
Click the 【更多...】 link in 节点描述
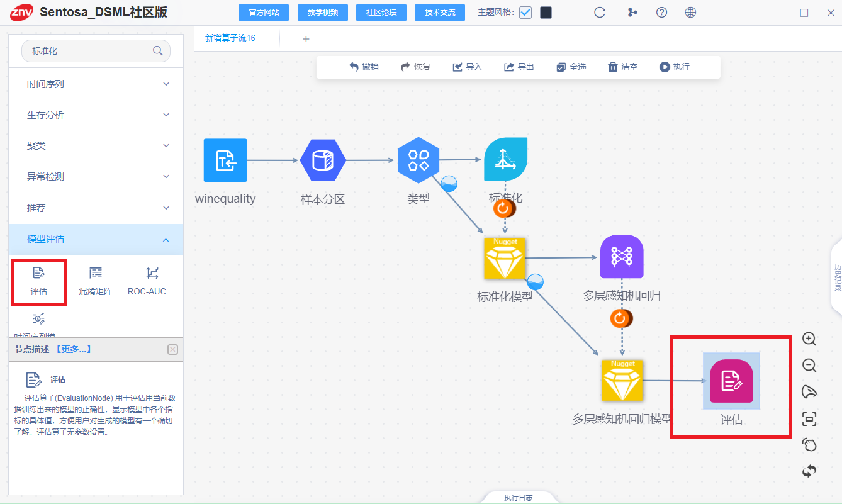pos(74,349)
